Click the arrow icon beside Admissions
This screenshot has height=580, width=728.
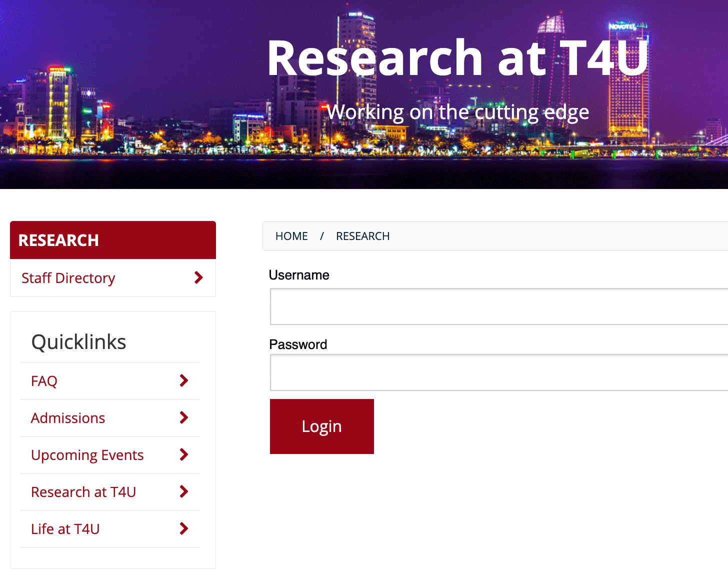point(184,417)
